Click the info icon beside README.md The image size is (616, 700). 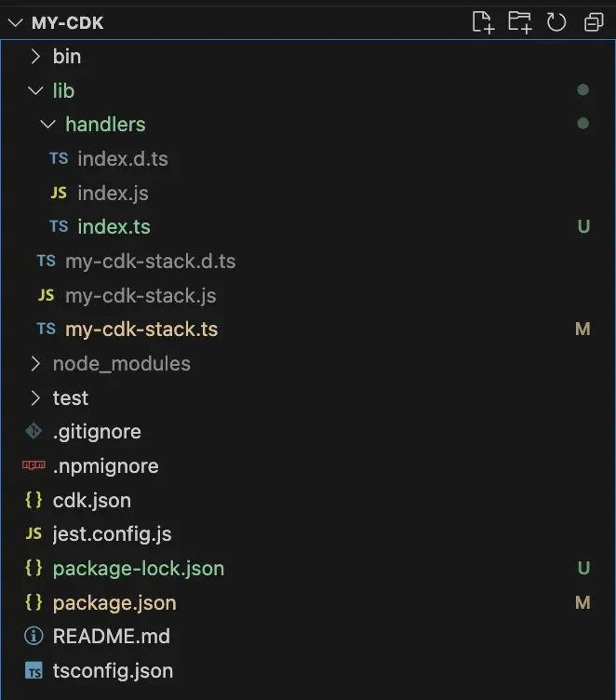pyautogui.click(x=33, y=637)
